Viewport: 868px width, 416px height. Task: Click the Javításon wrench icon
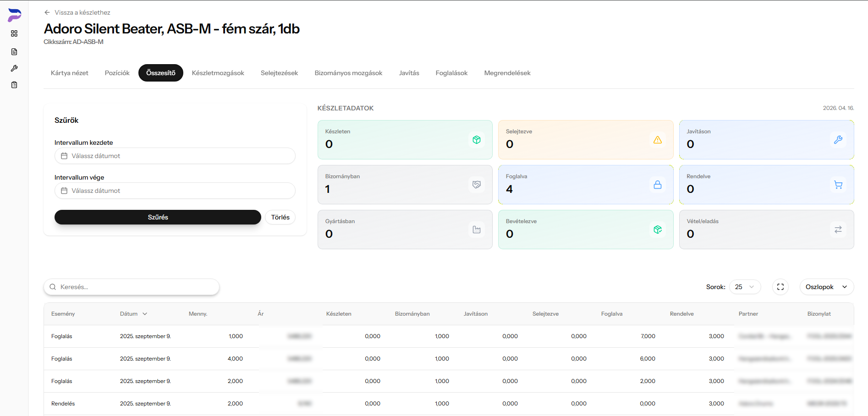coord(838,140)
